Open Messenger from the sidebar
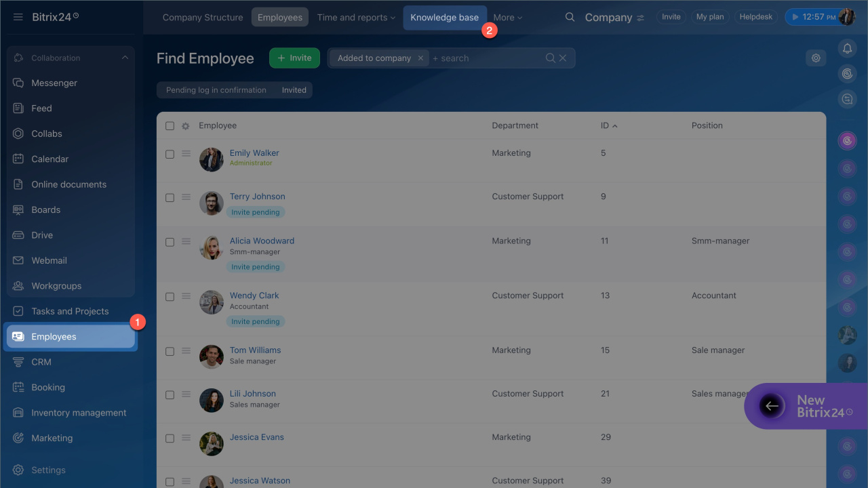This screenshot has width=868, height=488. [54, 83]
